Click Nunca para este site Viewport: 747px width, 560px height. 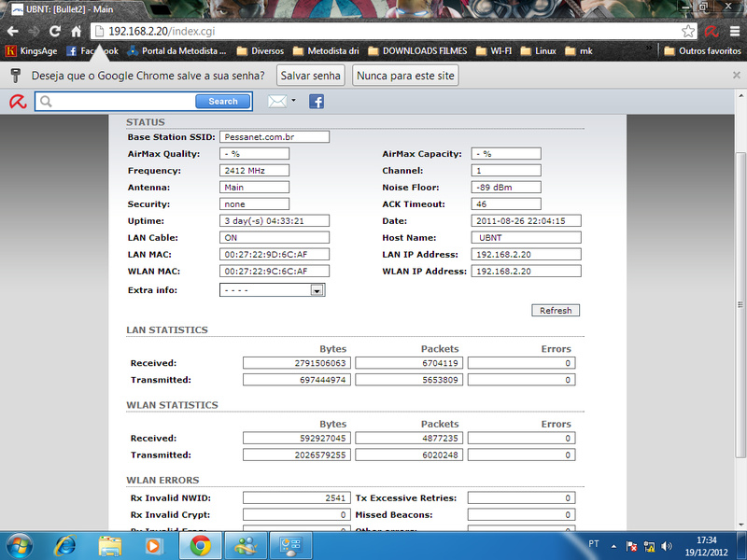[x=405, y=76]
